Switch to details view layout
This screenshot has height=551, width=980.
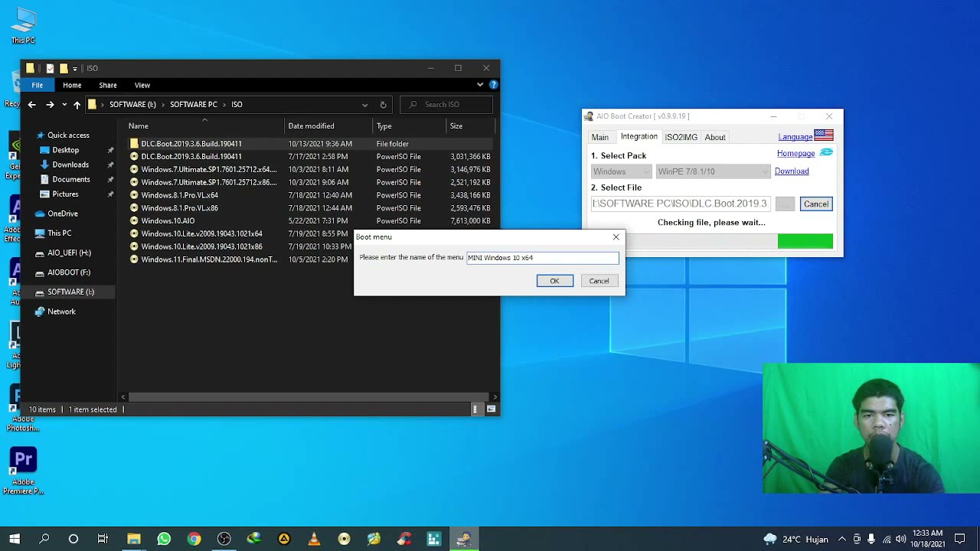(475, 409)
